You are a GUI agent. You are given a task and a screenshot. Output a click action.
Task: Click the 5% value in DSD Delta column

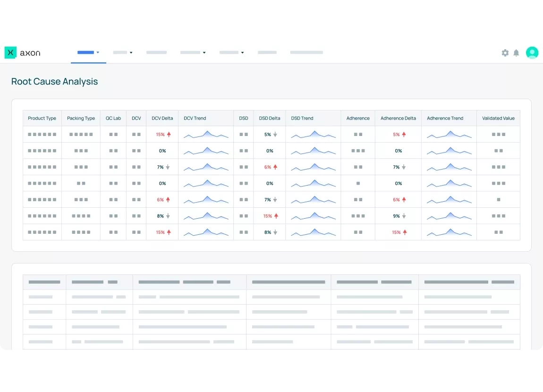(x=267, y=134)
